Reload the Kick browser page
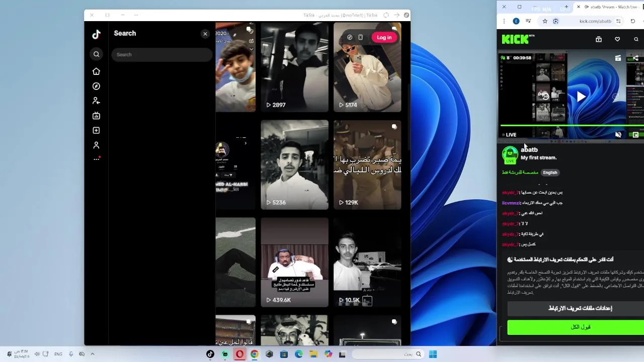This screenshot has height=362, width=644. (633, 21)
